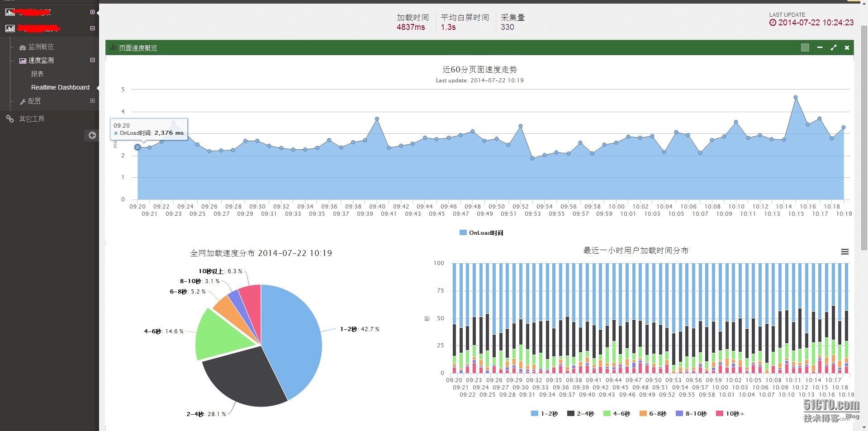Screen dimensions: 868x431
Task: Click the 监测概览 dashboard icon
Action: 23,47
